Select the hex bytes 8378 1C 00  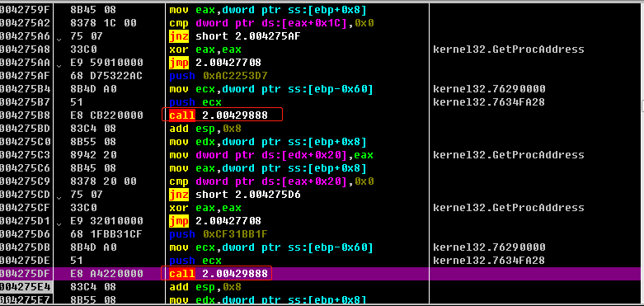pos(104,23)
